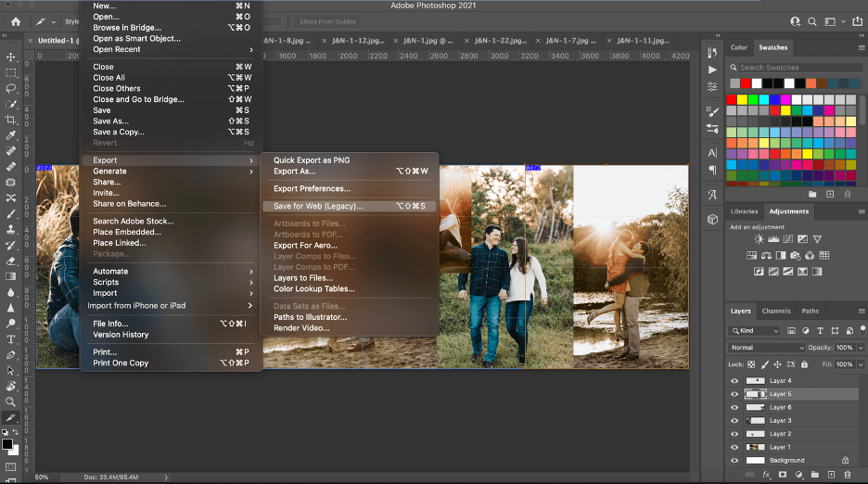The width and height of the screenshot is (868, 484).
Task: Expand the Open Recent submenu
Action: [171, 49]
